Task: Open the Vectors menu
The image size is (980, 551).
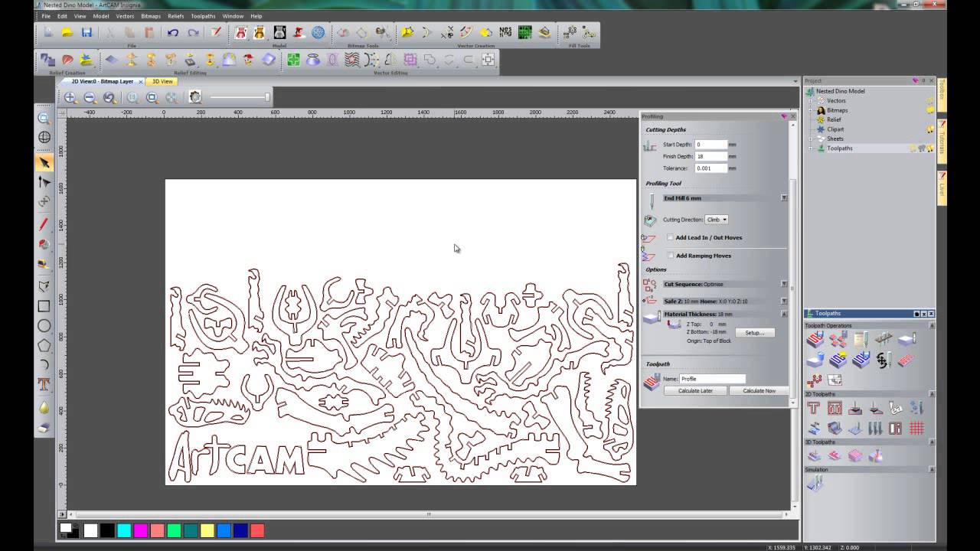Action: (x=125, y=16)
